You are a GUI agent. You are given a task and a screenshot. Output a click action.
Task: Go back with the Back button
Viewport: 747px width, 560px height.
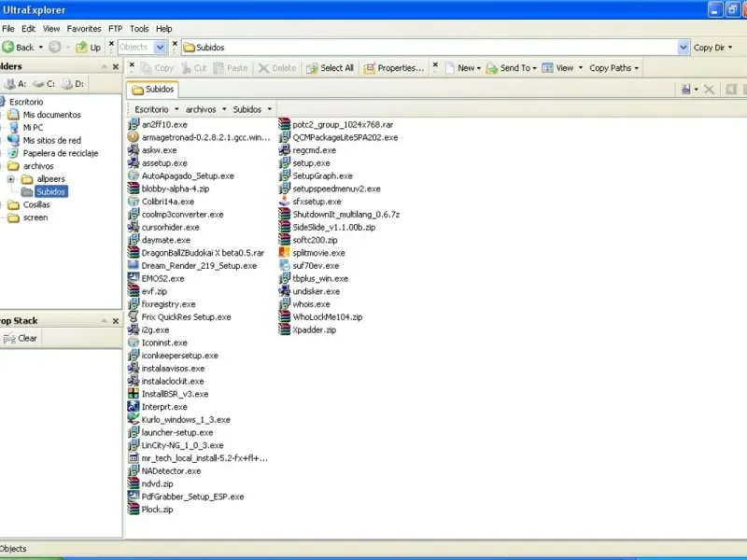point(18,48)
